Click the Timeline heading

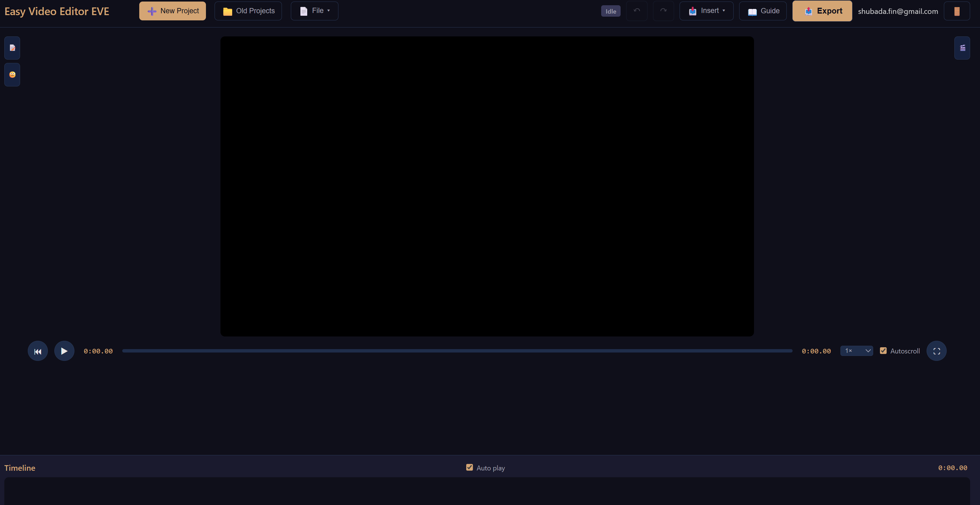tap(20, 468)
